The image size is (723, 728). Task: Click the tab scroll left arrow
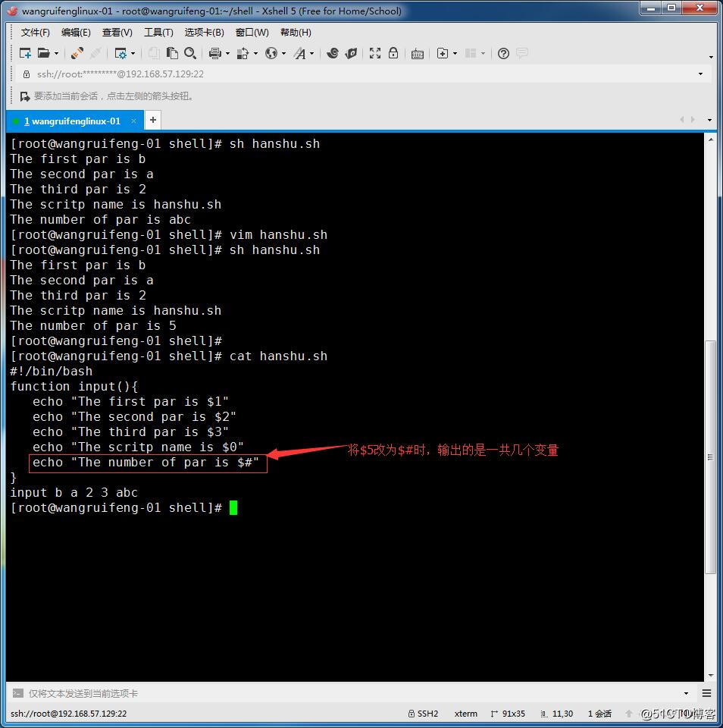pos(682,120)
